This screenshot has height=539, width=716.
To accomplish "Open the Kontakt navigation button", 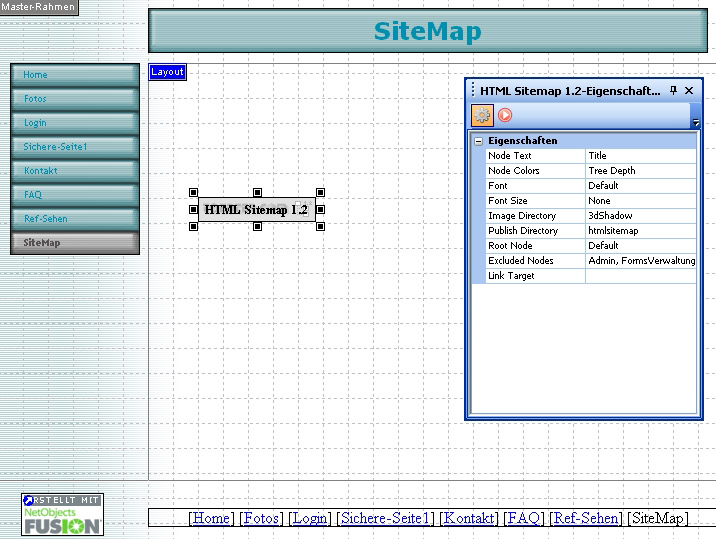I will (x=75, y=171).
